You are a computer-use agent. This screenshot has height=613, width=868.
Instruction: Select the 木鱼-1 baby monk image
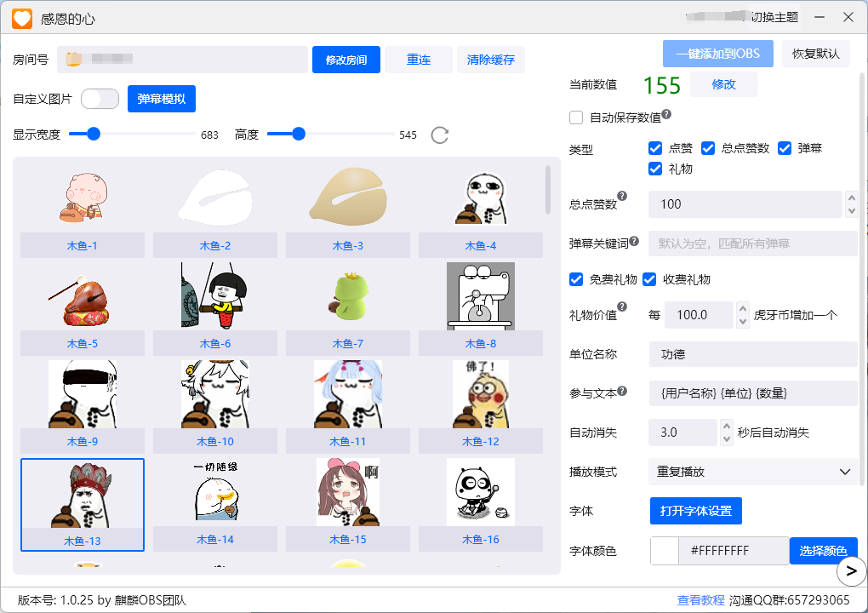(83, 197)
